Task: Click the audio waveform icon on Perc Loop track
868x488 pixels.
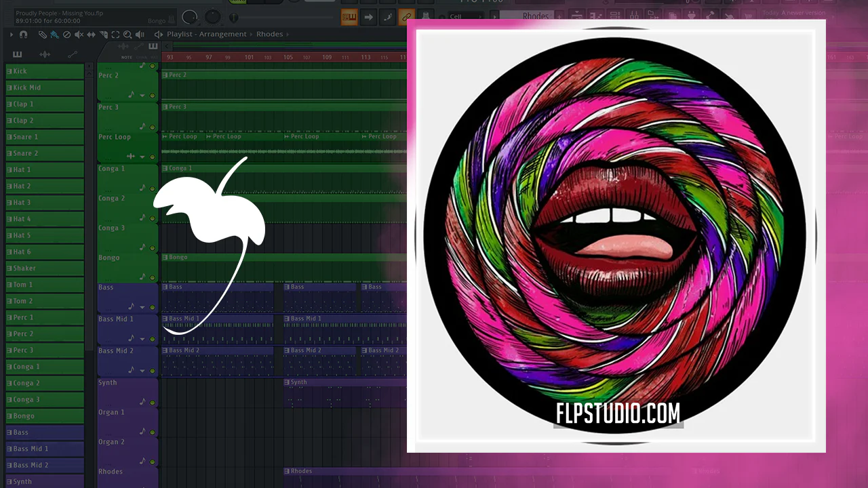Action: click(x=132, y=157)
